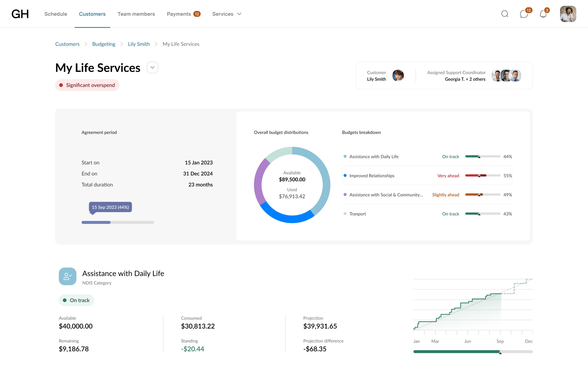Click the GH logo

click(20, 14)
